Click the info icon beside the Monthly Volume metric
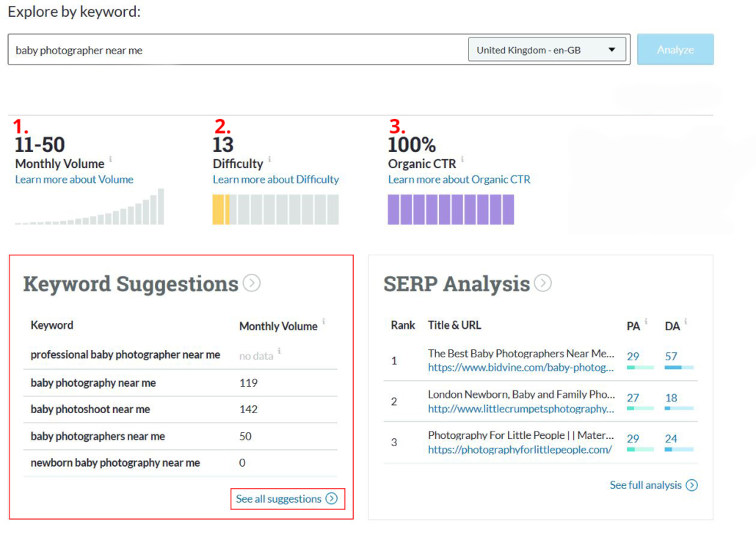The width and height of the screenshot is (756, 535). click(110, 159)
